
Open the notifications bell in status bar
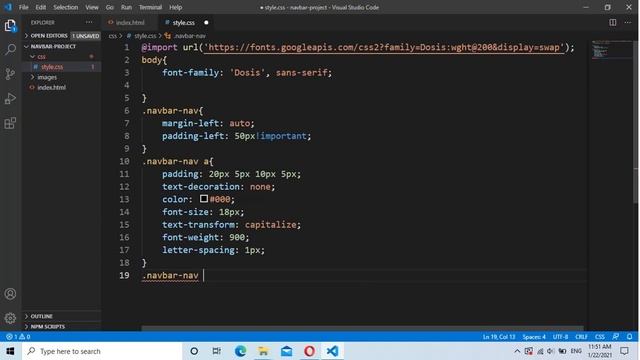[629, 337]
